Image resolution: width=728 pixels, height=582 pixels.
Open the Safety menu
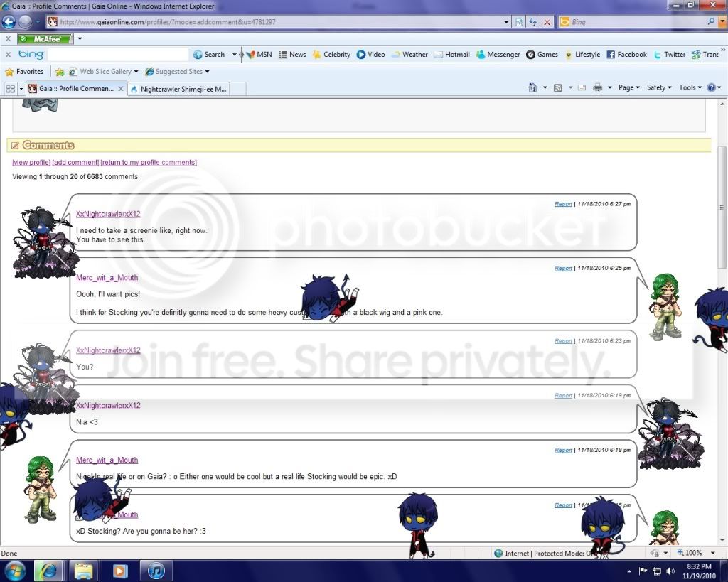pos(659,87)
